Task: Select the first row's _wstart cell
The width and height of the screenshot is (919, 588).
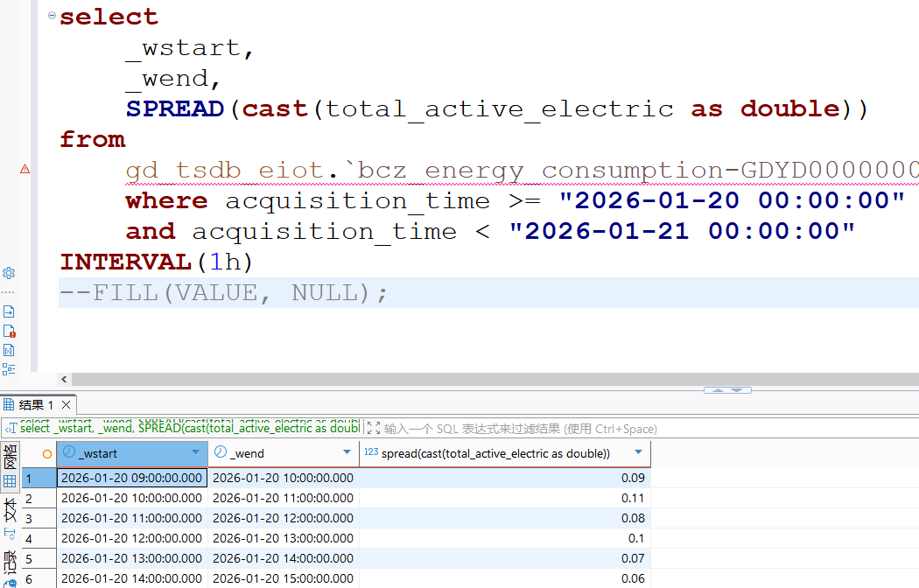Action: (131, 478)
